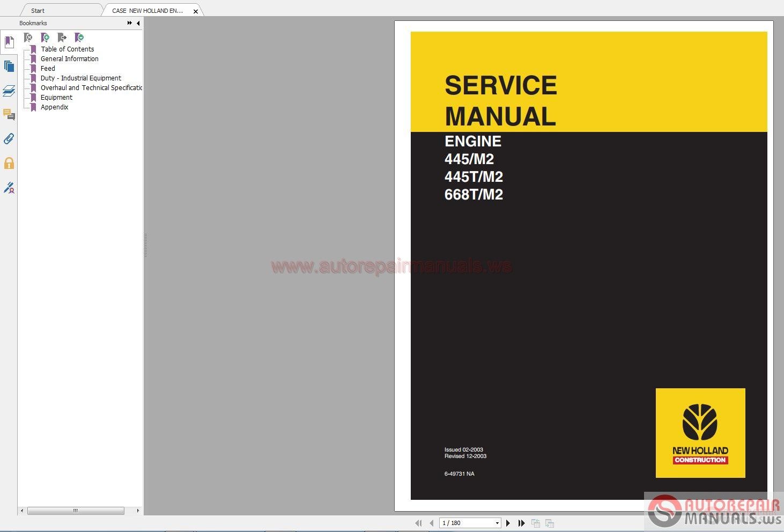784x532 pixels.
Task: Delete the selected bookmark
Action: (29, 37)
